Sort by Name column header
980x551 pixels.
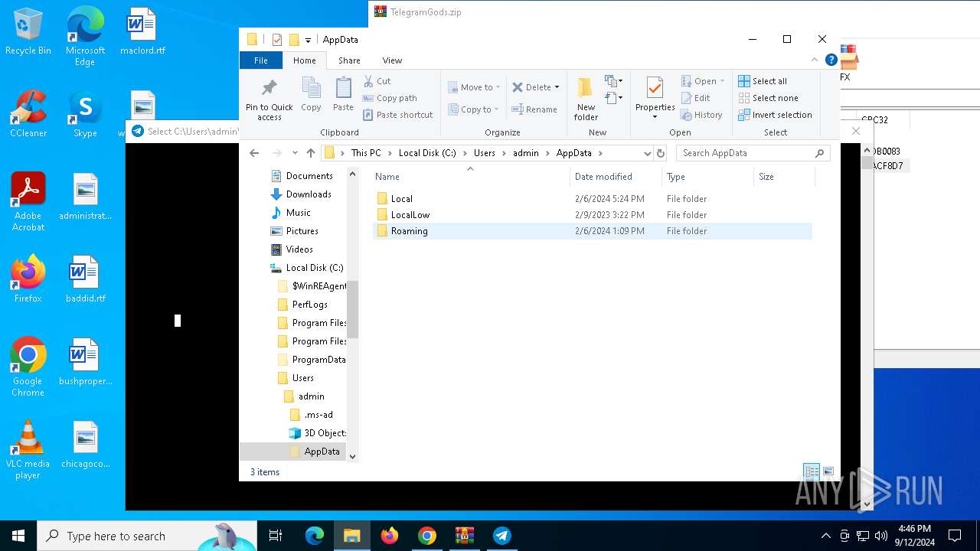(x=471, y=177)
